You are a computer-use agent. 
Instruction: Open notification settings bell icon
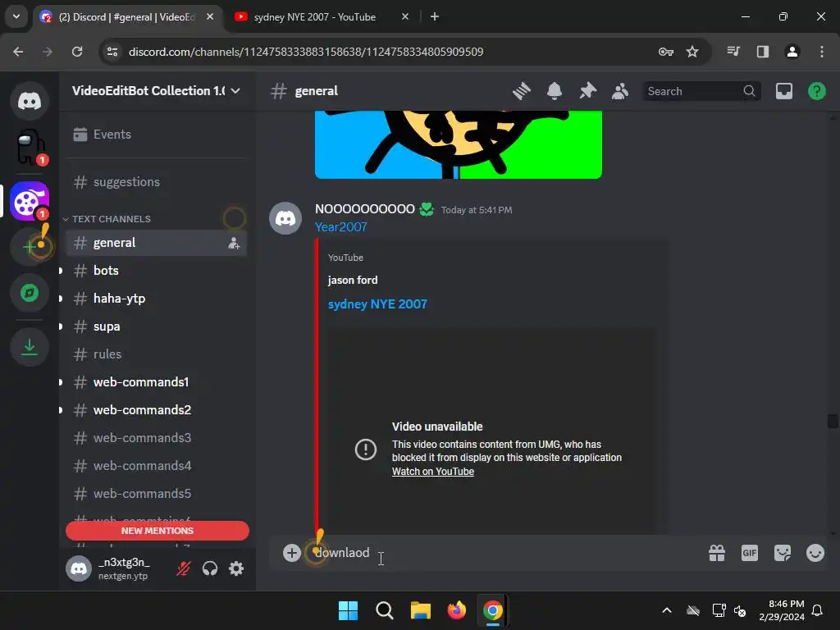555,91
